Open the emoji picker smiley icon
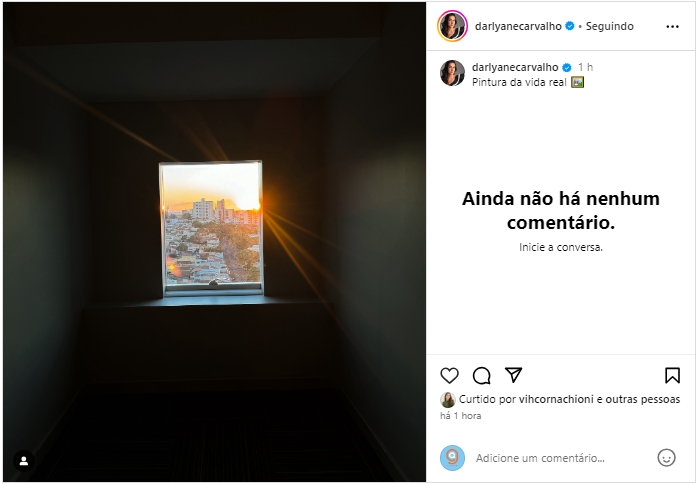This screenshot has width=697, height=484. (x=666, y=457)
